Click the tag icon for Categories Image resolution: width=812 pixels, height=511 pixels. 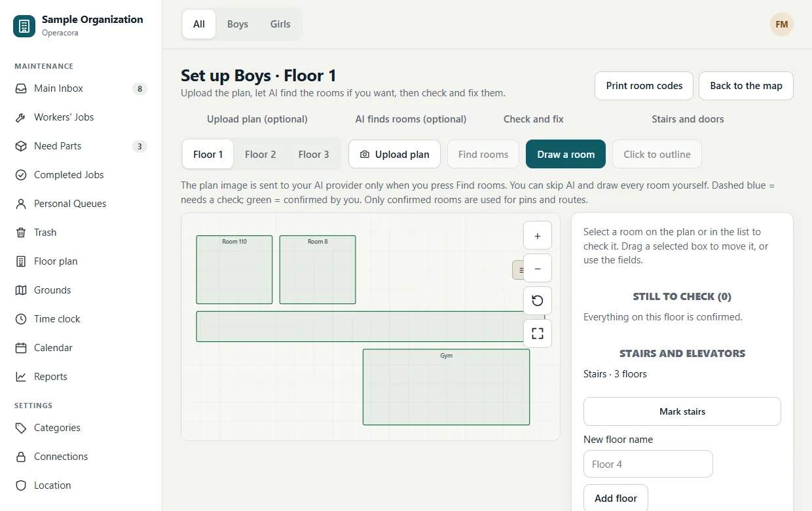tap(21, 428)
